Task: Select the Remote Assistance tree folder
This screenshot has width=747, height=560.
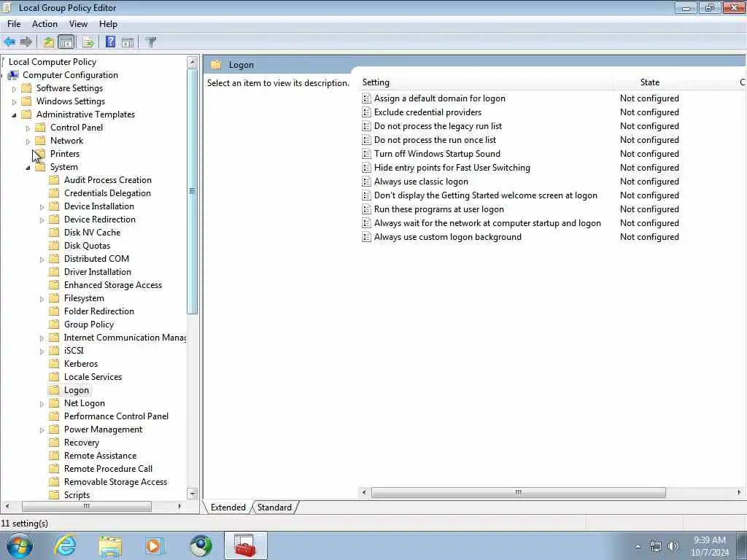Action: [x=100, y=456]
